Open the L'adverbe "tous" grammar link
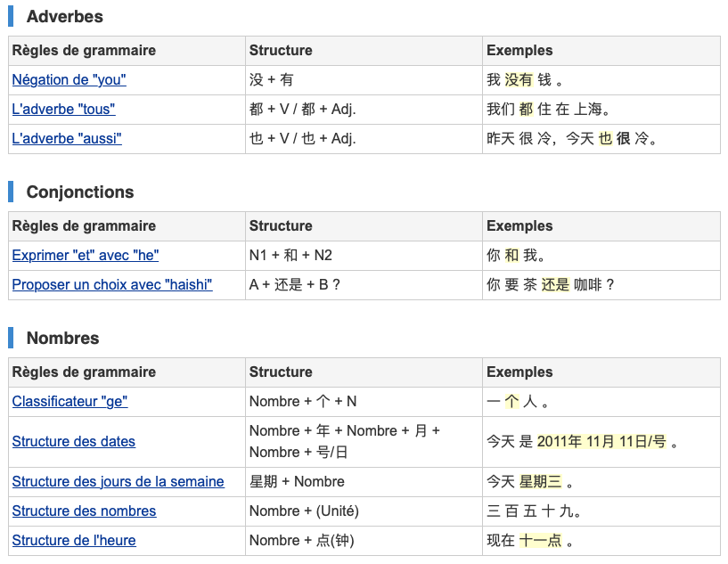The height and width of the screenshot is (564, 728). [63, 110]
